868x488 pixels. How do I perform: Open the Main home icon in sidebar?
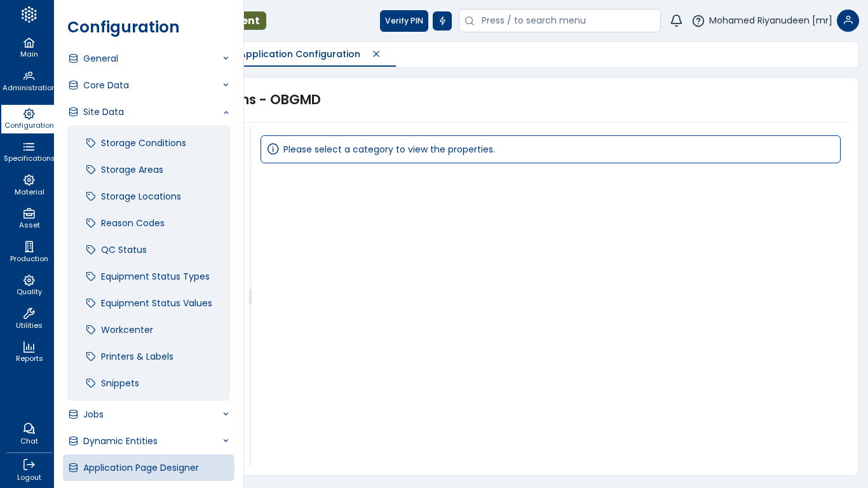tap(29, 43)
